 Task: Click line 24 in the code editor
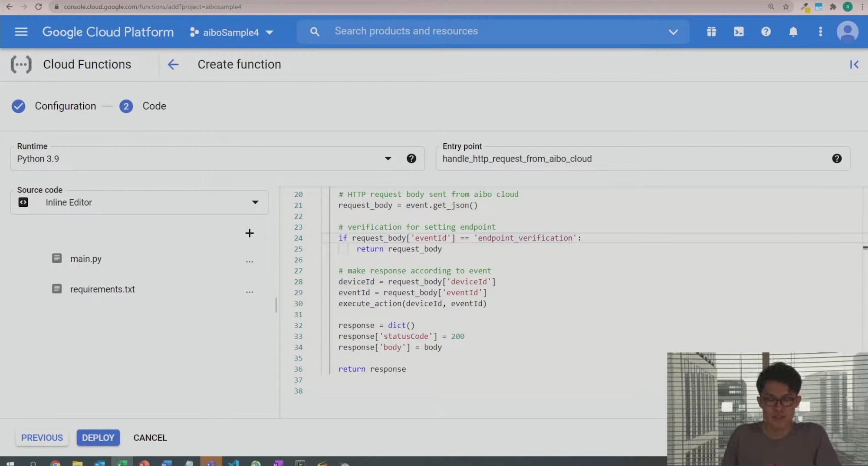click(x=460, y=238)
